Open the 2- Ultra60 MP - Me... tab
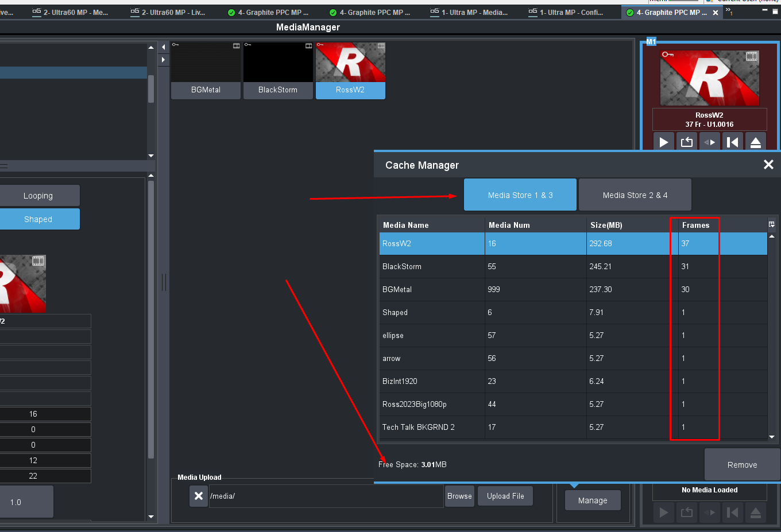 point(70,12)
